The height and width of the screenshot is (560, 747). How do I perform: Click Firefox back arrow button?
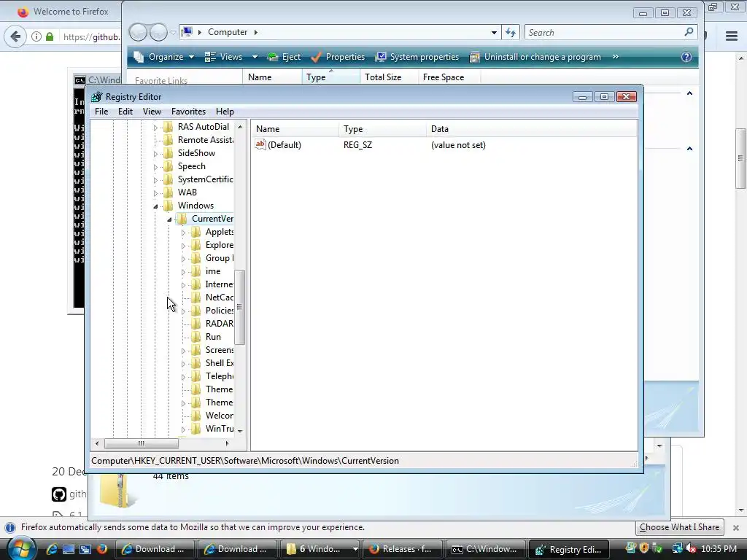[16, 36]
